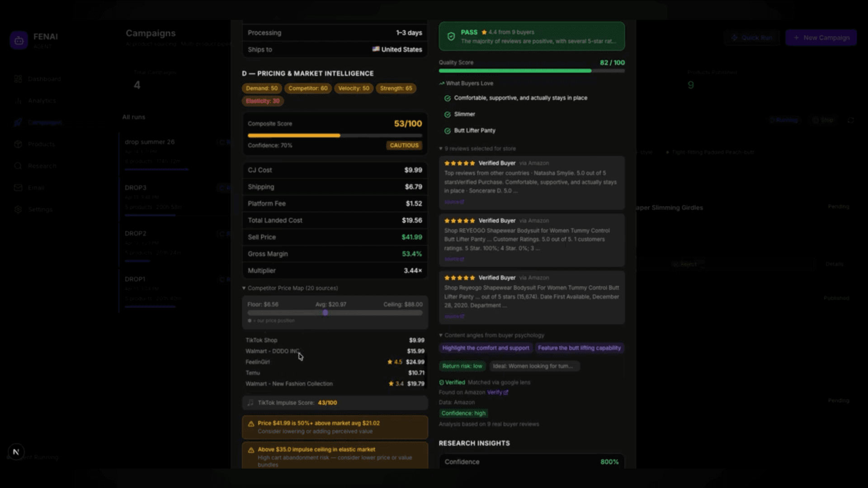Select the DROP3 campaign run
Screen dimensions: 868x488
[x=136, y=188]
